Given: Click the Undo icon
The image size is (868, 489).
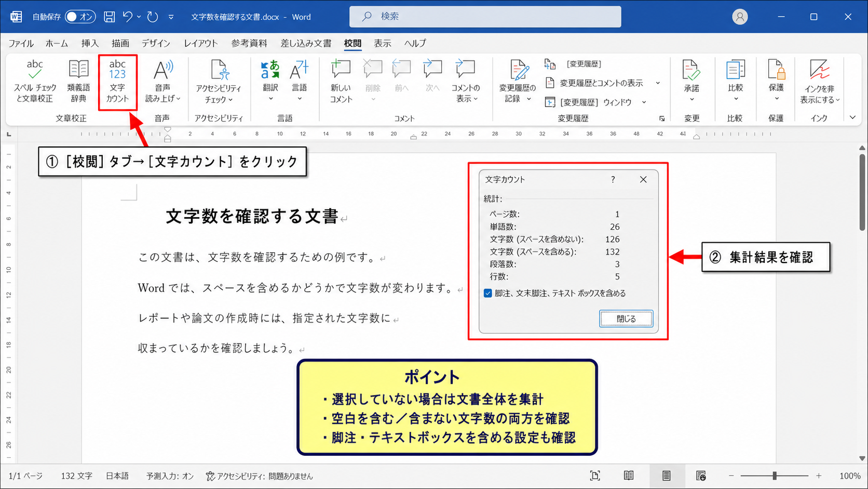Looking at the screenshot, I should tap(128, 17).
